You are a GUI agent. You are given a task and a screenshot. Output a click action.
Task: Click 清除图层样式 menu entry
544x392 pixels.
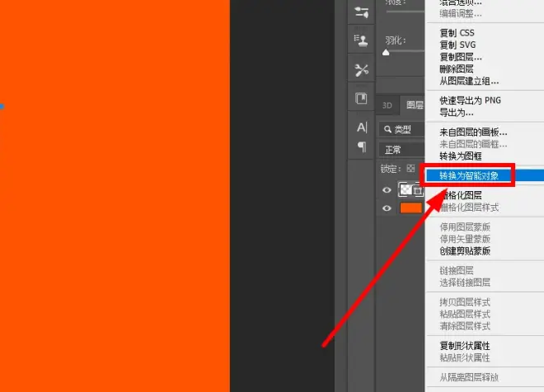[x=465, y=326]
